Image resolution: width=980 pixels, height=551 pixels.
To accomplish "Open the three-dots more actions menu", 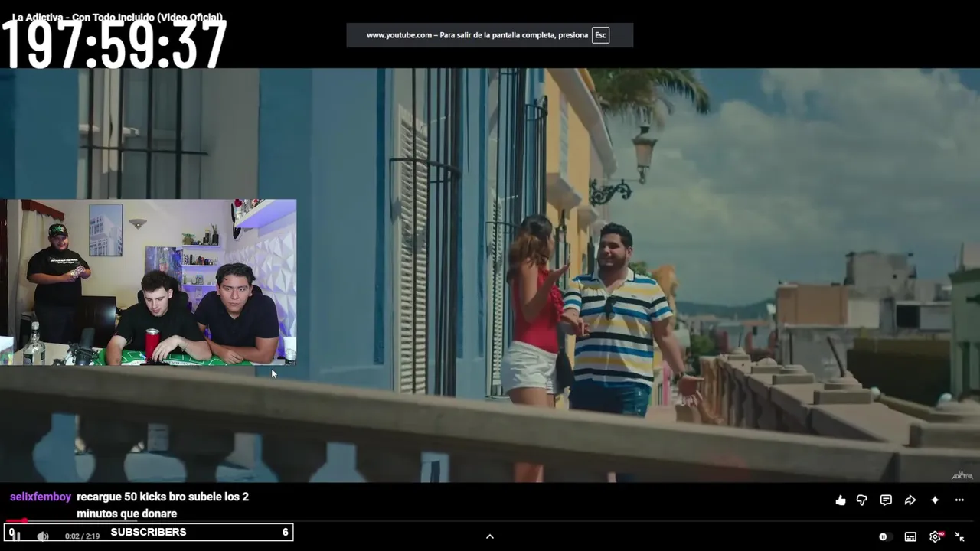I will tap(959, 500).
